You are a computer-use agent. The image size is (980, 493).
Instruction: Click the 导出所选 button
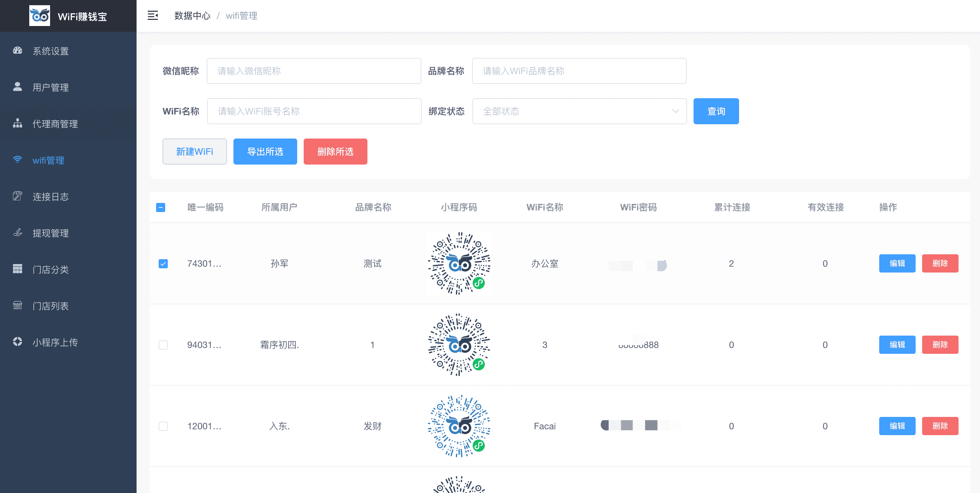tap(265, 152)
